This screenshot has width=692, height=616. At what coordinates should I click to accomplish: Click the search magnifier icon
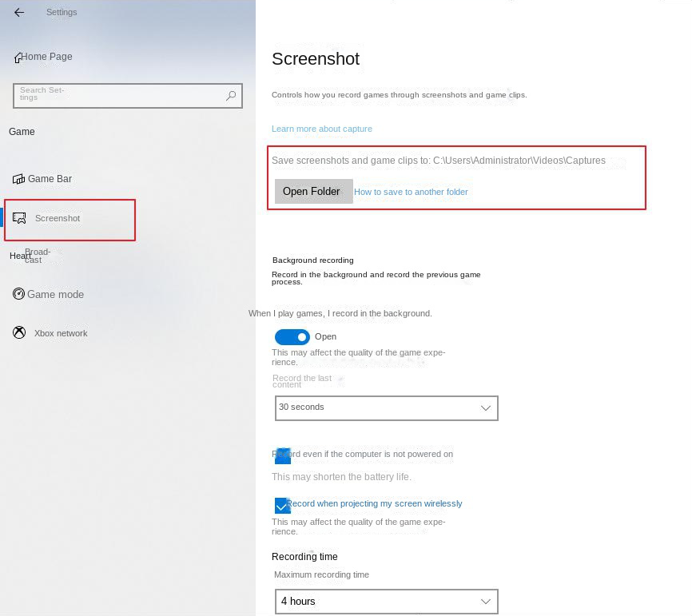click(x=231, y=96)
